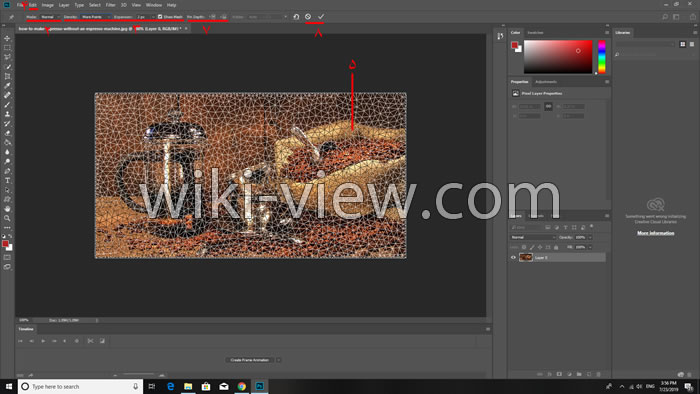Open the Edit menu
This screenshot has height=394, width=700.
point(33,5)
